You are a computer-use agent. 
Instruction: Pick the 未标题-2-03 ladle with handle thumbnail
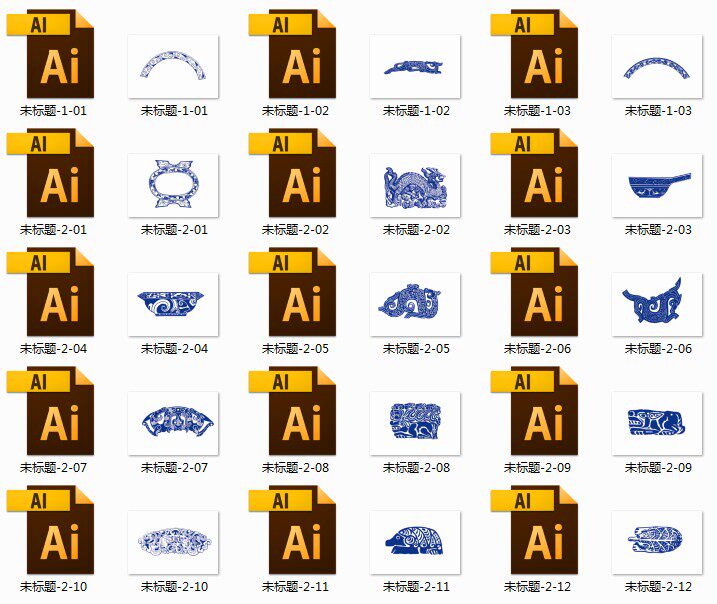point(657,185)
